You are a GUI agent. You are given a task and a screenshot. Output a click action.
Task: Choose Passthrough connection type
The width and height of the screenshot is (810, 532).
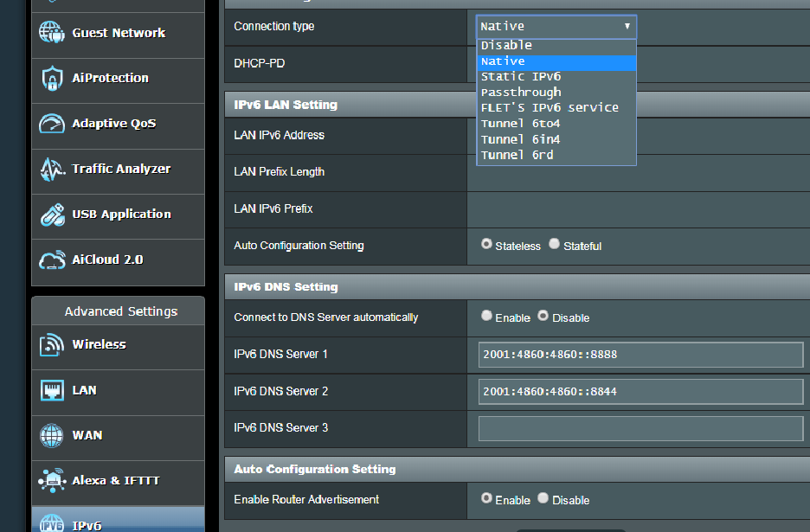point(556,93)
